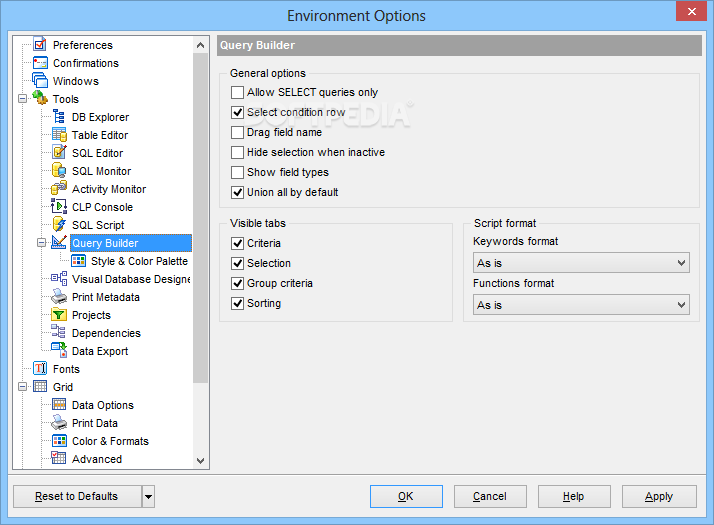Toggle the Sorting checkbox

coord(237,304)
